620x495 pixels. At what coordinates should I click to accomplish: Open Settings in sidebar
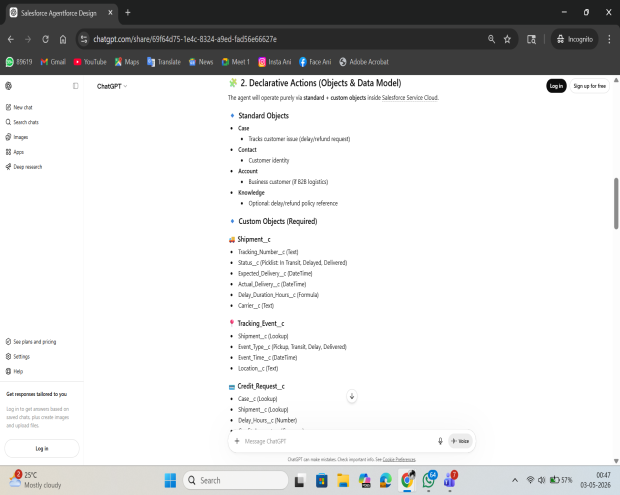point(18,357)
